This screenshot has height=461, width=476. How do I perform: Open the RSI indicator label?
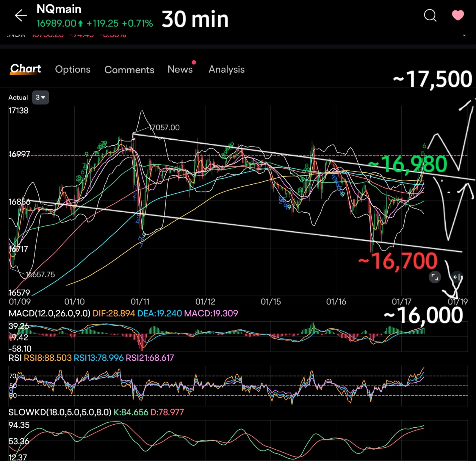(x=15, y=358)
